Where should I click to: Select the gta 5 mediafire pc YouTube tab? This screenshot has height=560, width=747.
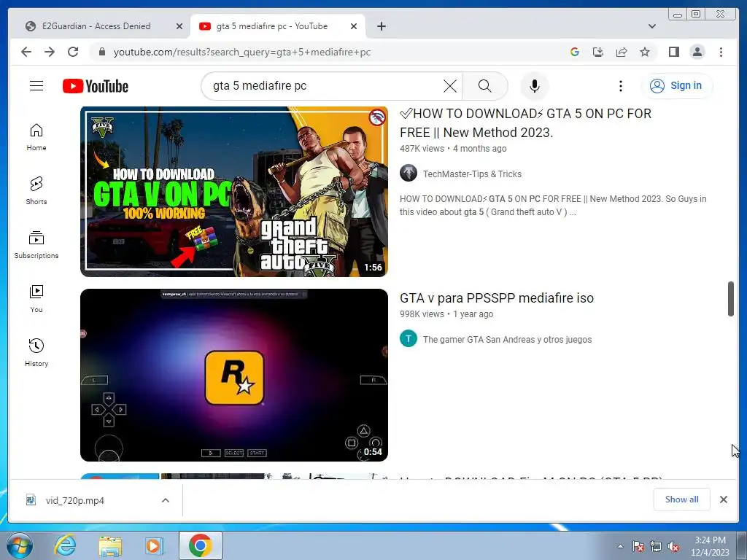tap(271, 26)
